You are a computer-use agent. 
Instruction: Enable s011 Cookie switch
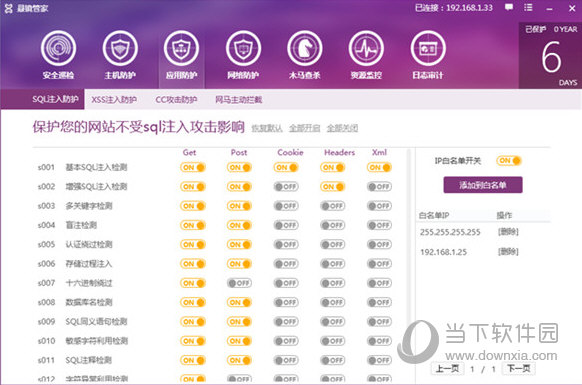[x=286, y=360]
